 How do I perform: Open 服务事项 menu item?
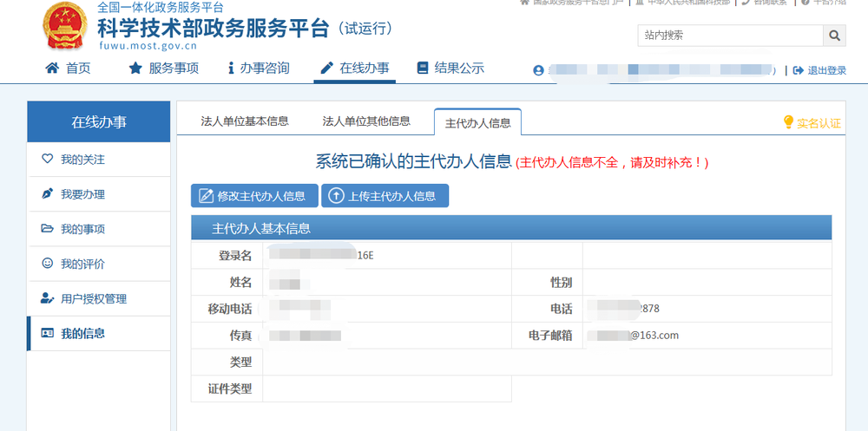(164, 69)
